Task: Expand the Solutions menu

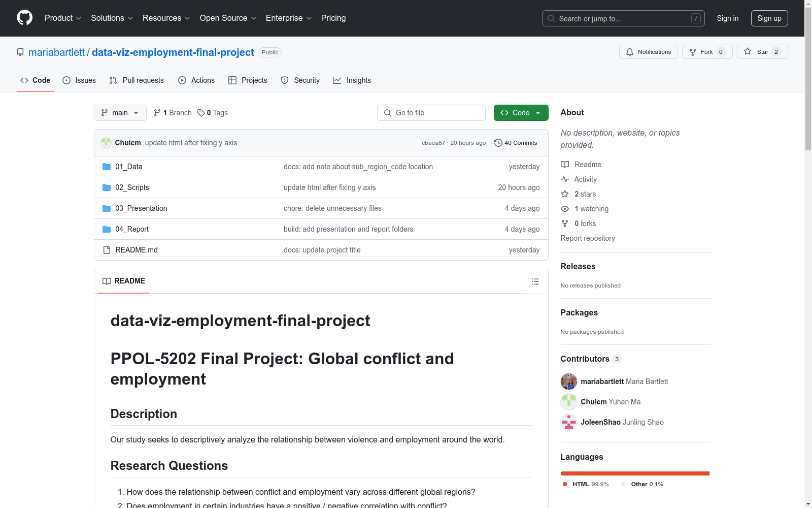Action: point(112,18)
